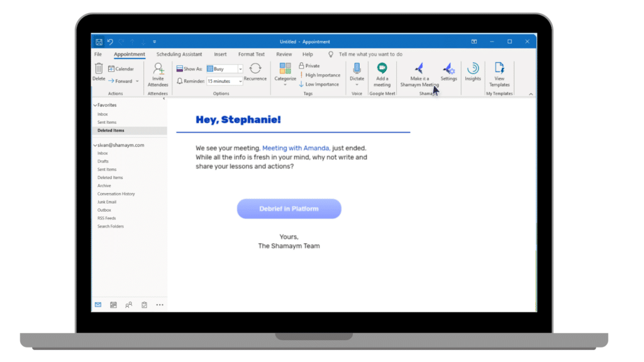644x362 pixels.
Task: Start Dictate voice input
Action: (357, 74)
